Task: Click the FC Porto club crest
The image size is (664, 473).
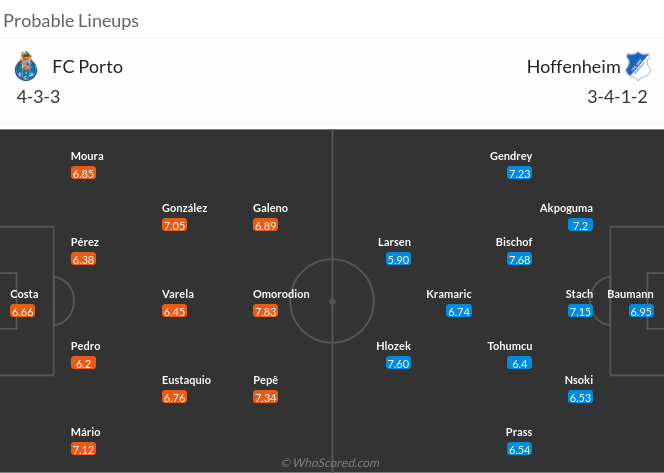Action: click(25, 67)
